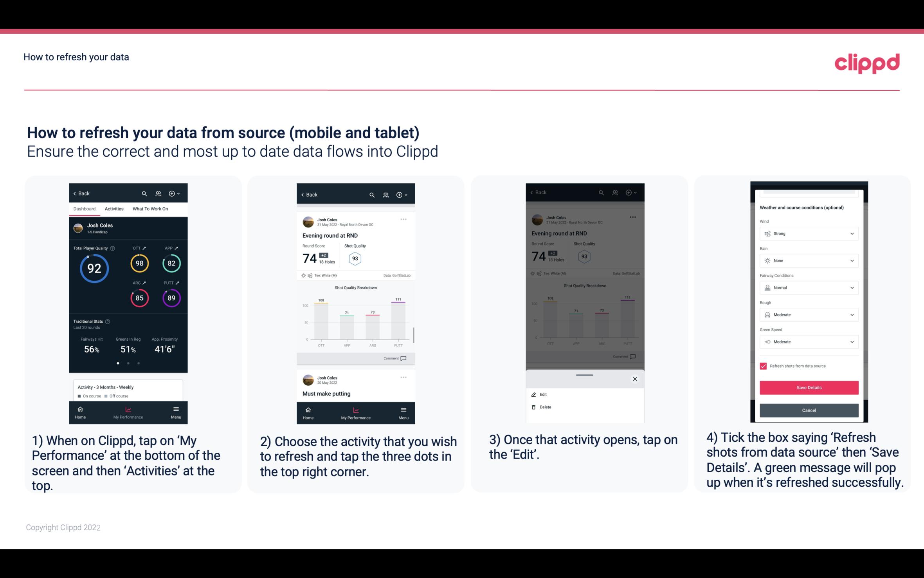Select the Activities tab at top
924x578 pixels.
click(x=114, y=208)
